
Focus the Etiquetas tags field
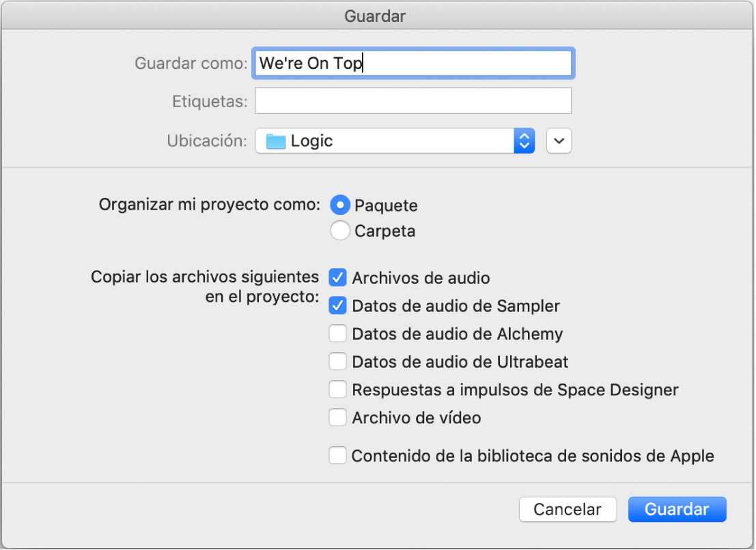pos(413,101)
